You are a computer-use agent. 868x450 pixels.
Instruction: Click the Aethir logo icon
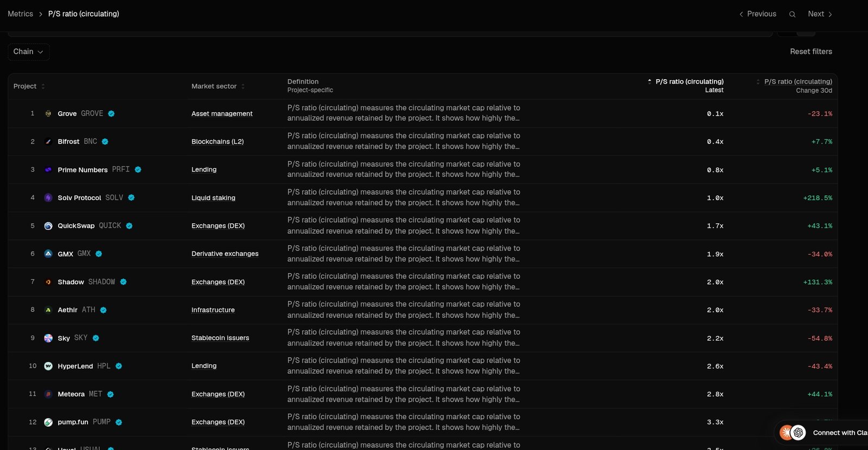(x=48, y=310)
